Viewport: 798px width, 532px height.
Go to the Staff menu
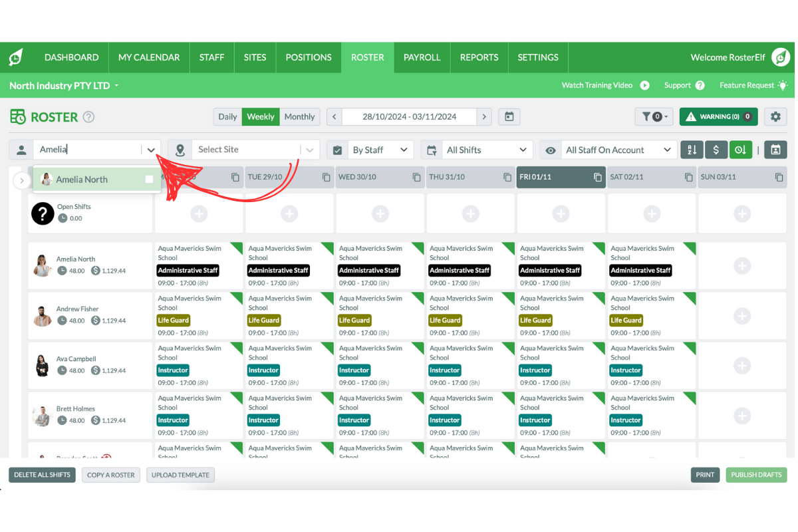click(x=211, y=57)
